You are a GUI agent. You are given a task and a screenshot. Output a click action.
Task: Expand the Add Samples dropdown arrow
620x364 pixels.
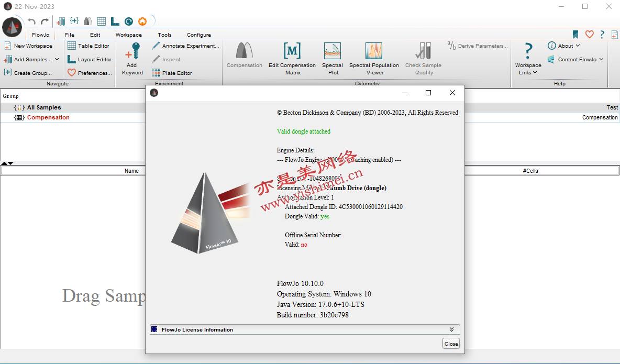(57, 59)
